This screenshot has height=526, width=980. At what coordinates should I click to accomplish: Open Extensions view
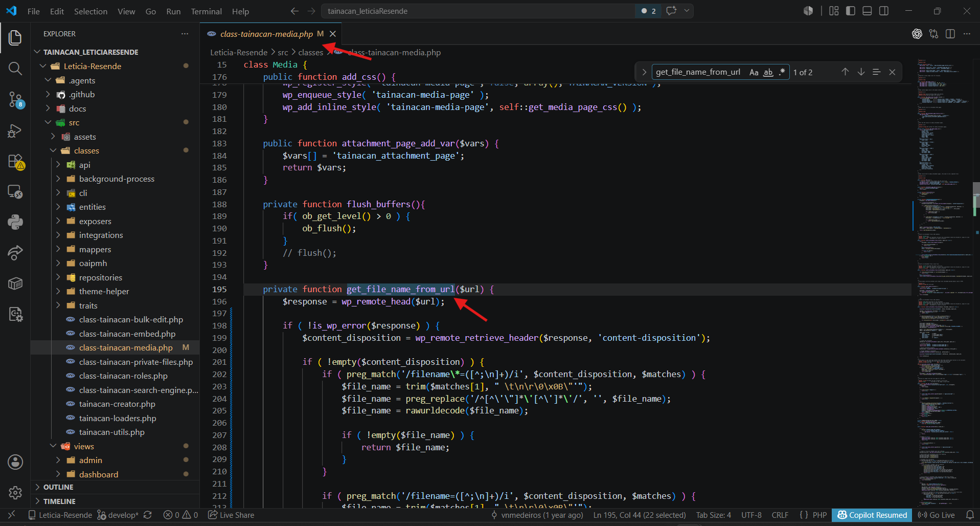[15, 161]
